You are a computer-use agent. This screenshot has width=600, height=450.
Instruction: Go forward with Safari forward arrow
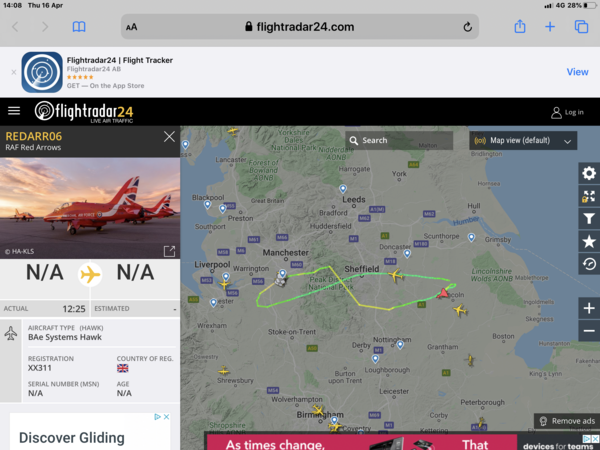click(x=45, y=27)
